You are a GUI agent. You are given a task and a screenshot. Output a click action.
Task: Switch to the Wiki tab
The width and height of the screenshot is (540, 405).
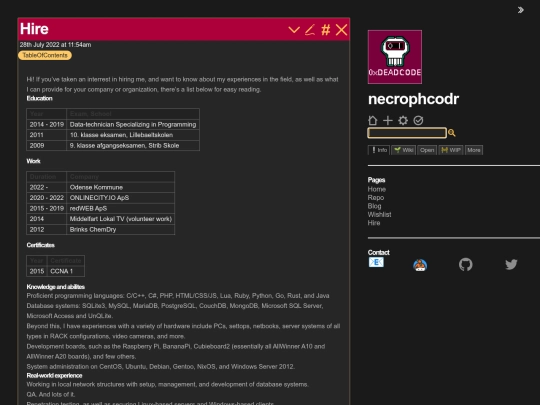click(404, 150)
